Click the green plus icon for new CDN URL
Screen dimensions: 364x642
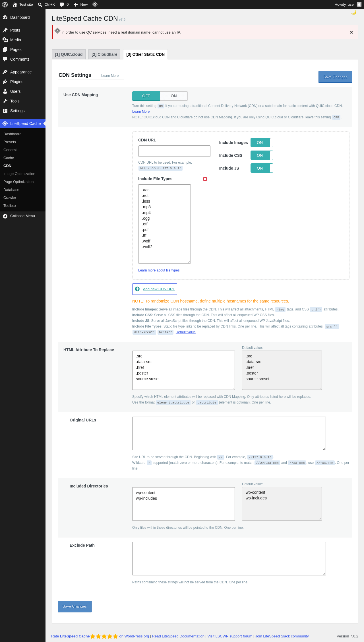click(x=137, y=289)
